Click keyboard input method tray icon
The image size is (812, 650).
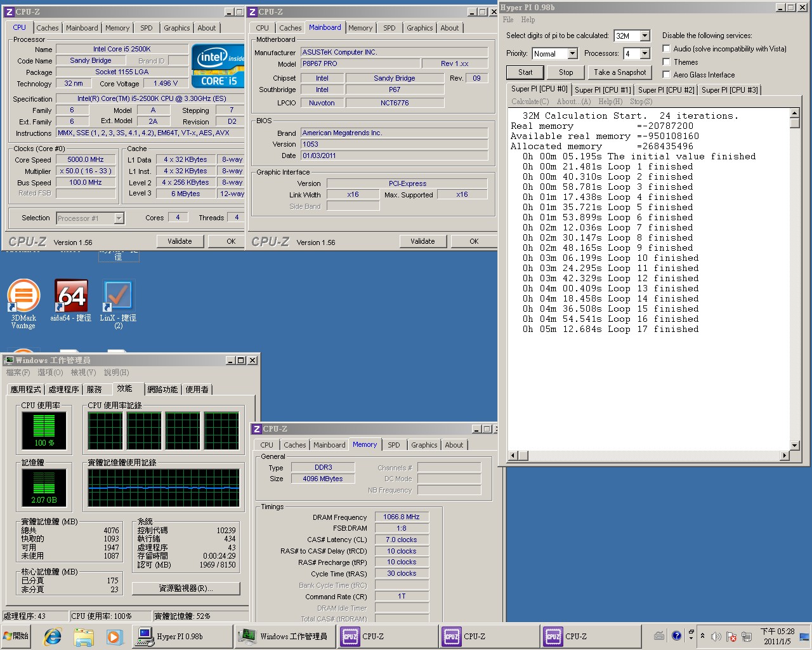tap(659, 635)
